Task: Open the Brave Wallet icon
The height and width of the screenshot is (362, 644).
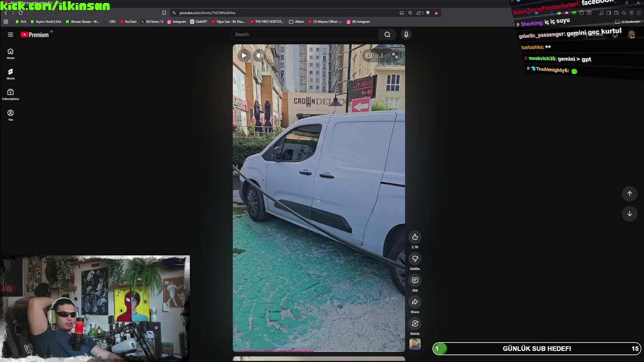Action: 616,13
